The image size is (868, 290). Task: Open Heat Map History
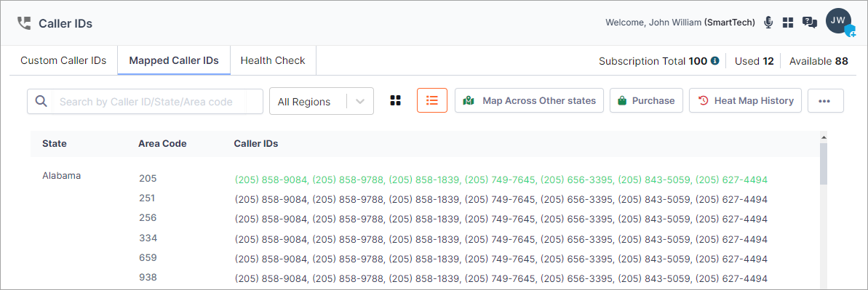click(x=745, y=101)
